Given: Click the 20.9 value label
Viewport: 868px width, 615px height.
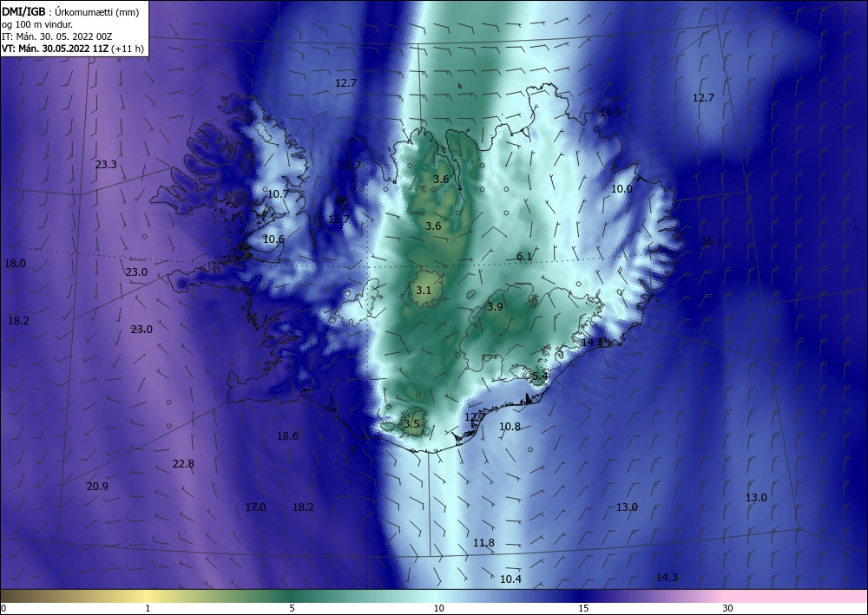Looking at the screenshot, I should point(97,486).
